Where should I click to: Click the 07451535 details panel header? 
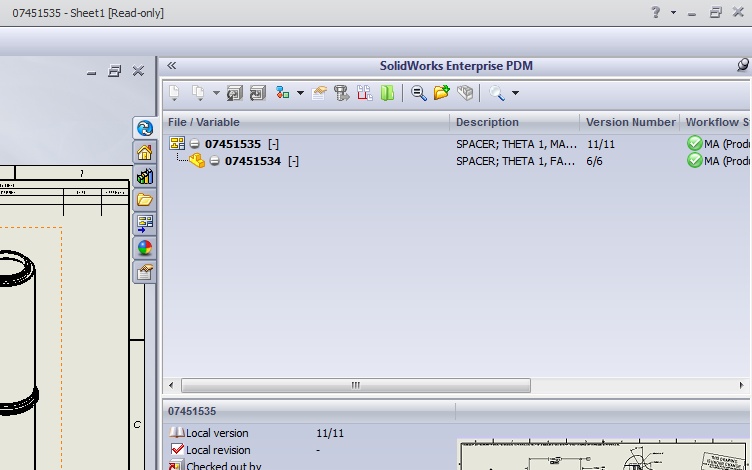tap(309, 411)
